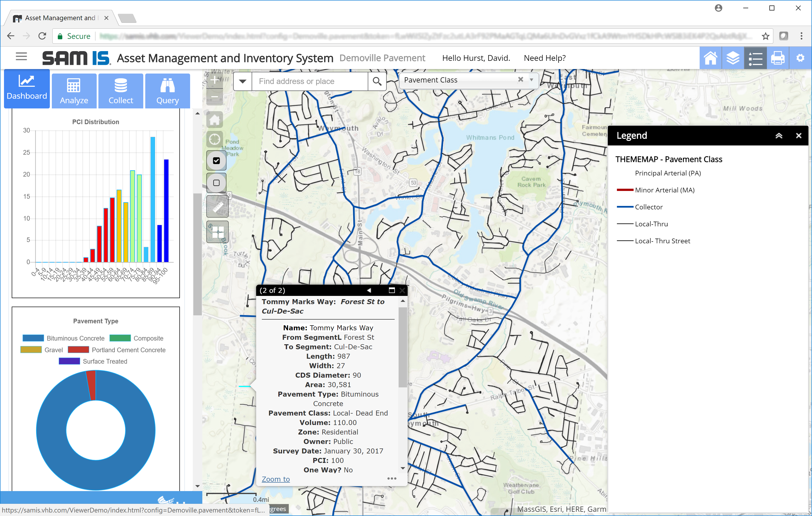
Task: Open the settings gear in header
Action: pos(800,58)
